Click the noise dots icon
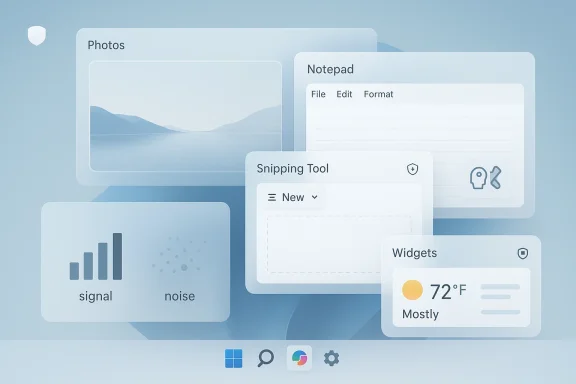576x384 pixels. click(x=179, y=255)
